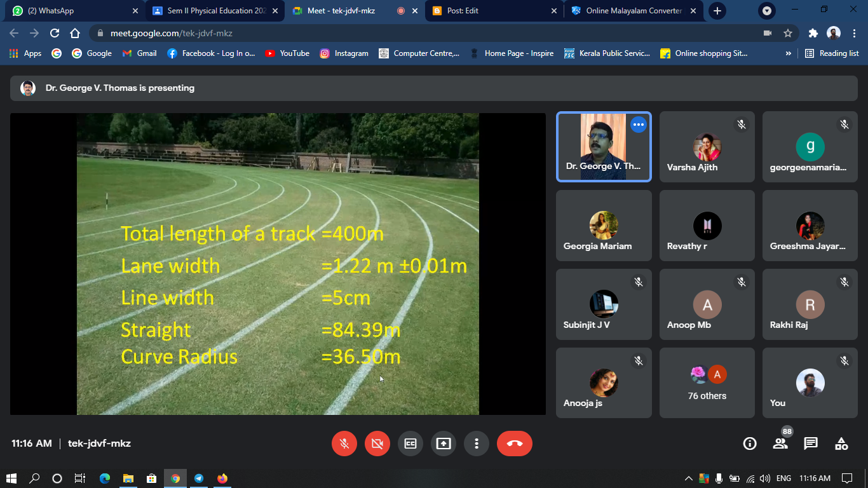This screenshot has width=868, height=488.
Task: Open the Gmail bookmark
Action: click(139, 53)
